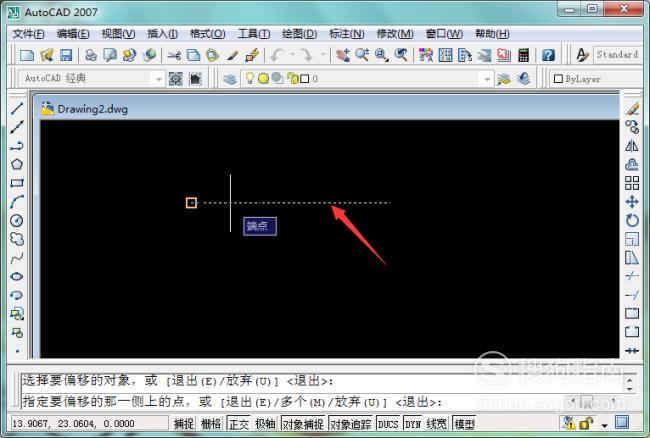Click Zoom Previous icon
This screenshot has width=650, height=438.
click(x=401, y=55)
